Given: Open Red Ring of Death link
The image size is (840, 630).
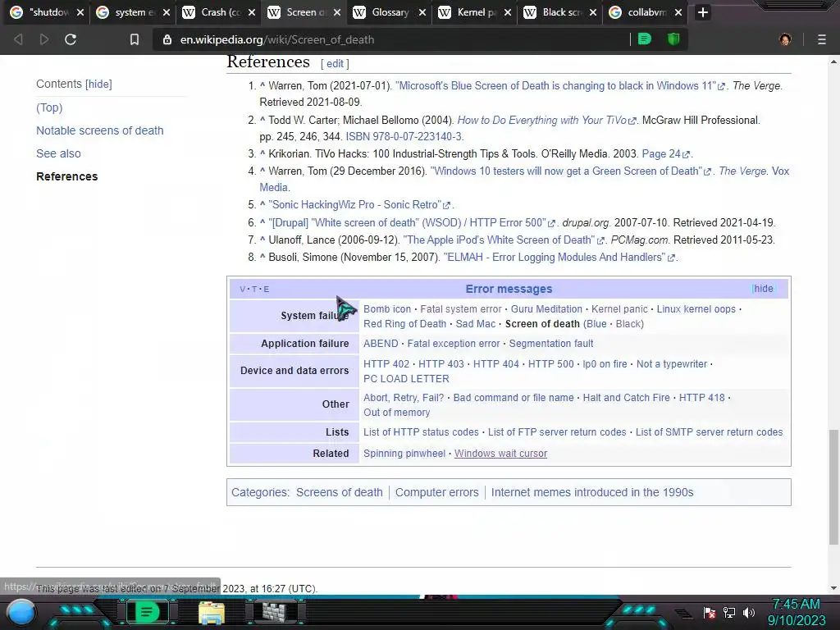Looking at the screenshot, I should (x=404, y=324).
